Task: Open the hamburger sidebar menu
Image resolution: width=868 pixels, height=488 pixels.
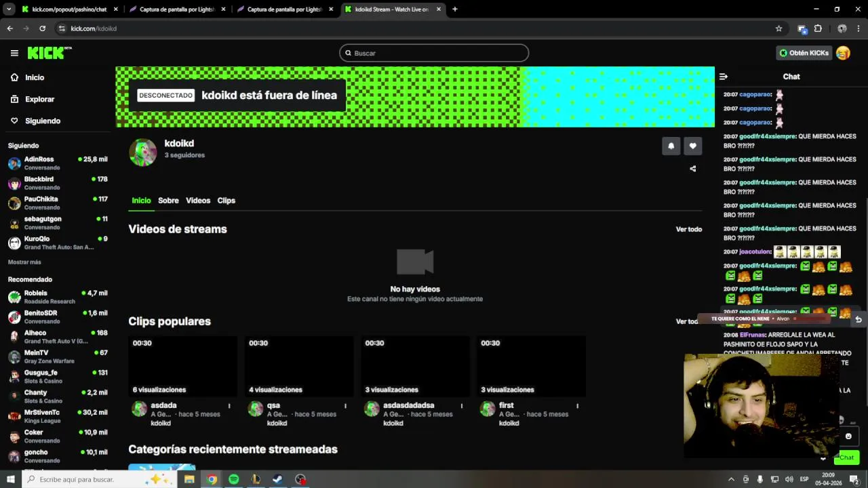Action: point(14,53)
